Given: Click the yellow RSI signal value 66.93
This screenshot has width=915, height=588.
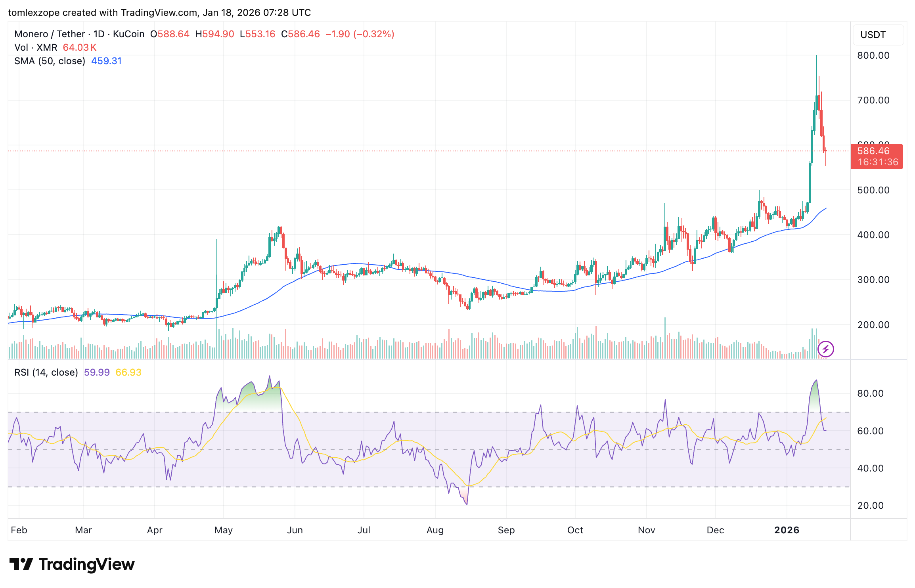Looking at the screenshot, I should [128, 372].
